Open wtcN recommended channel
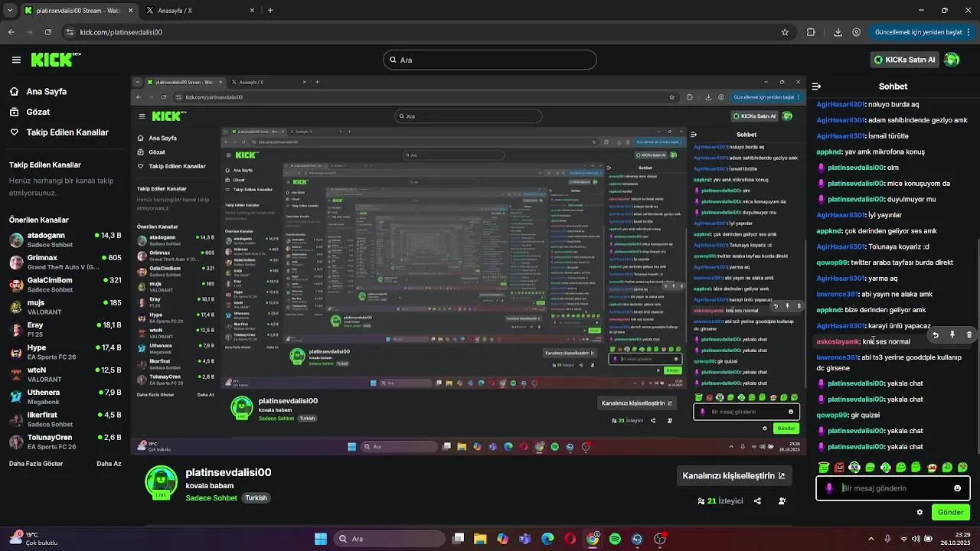The image size is (980, 551). coord(64,374)
